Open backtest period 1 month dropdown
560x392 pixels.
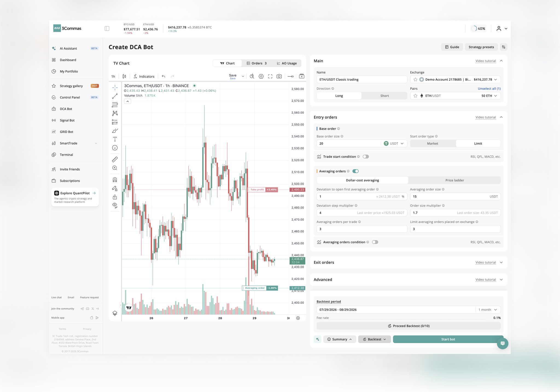coord(488,310)
